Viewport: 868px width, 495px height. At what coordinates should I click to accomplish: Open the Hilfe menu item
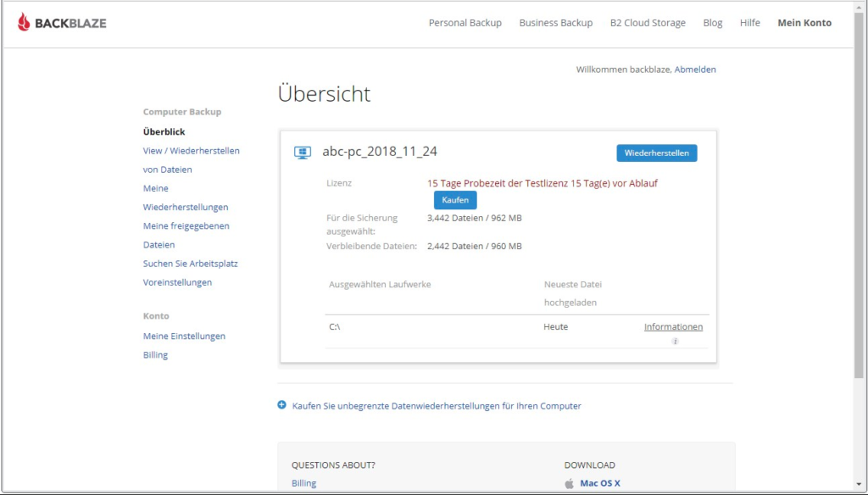coord(750,23)
